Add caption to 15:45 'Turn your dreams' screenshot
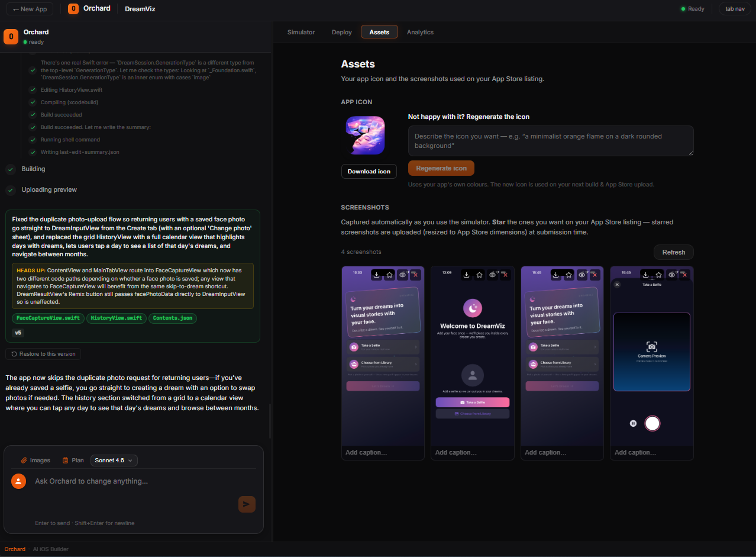The width and height of the screenshot is (756, 557). 562,452
